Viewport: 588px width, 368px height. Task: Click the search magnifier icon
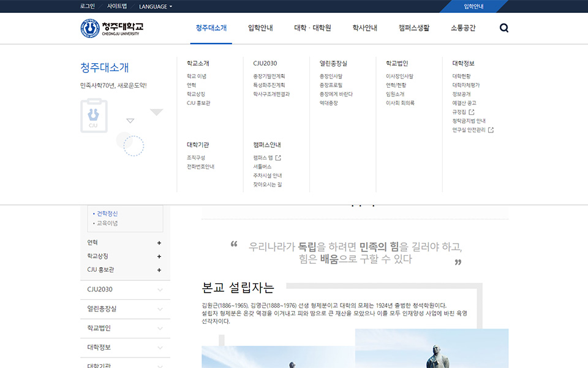pos(503,28)
